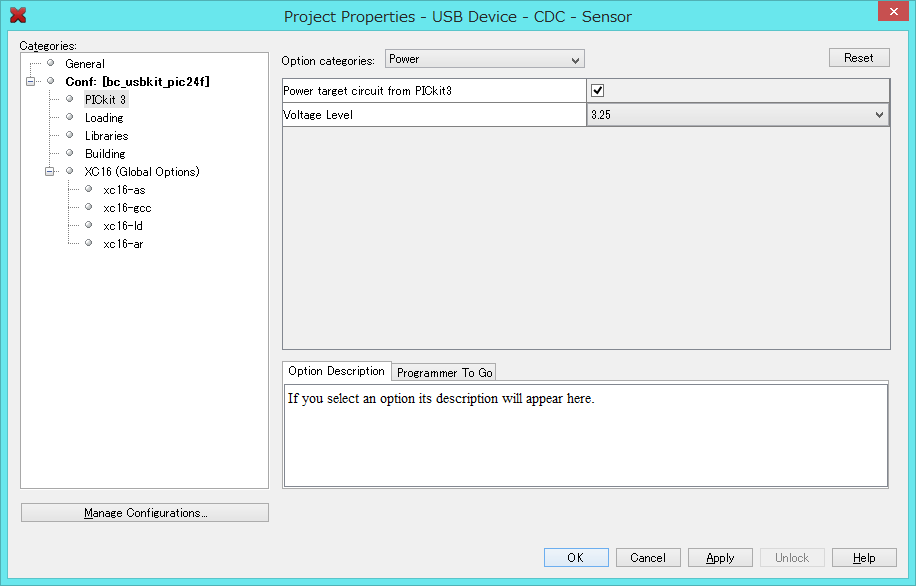Viewport: 916px width, 586px height.
Task: Uncheck Power target circuit from PICkit3
Action: coord(598,91)
